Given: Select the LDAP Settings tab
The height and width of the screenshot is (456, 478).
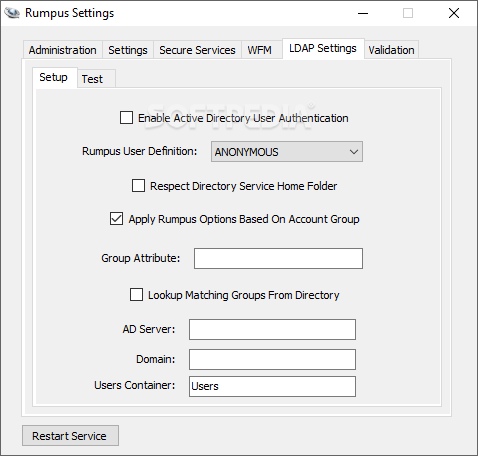Looking at the screenshot, I should point(323,49).
